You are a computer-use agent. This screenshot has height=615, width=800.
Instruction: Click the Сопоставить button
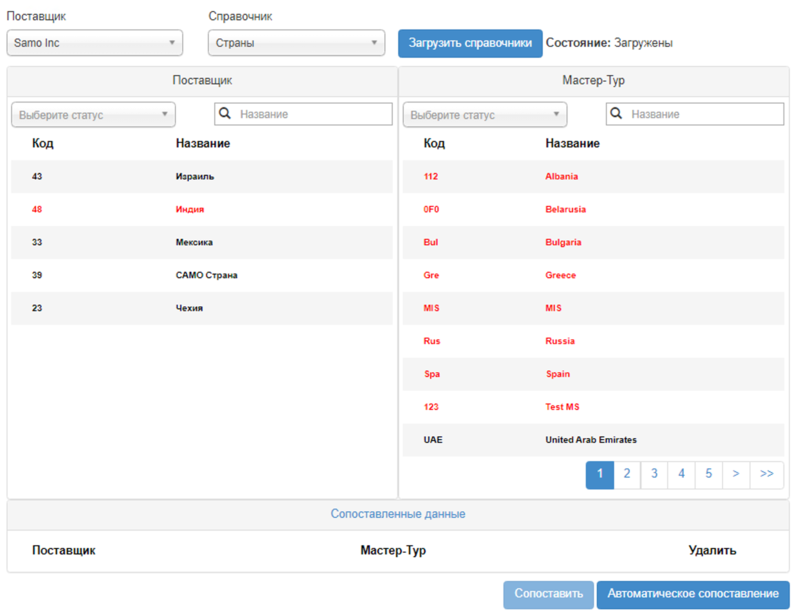point(548,594)
